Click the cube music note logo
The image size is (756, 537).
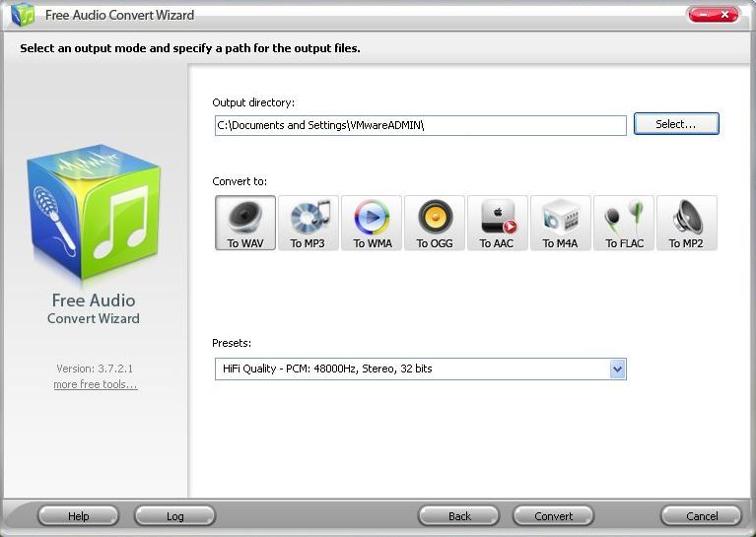(94, 212)
